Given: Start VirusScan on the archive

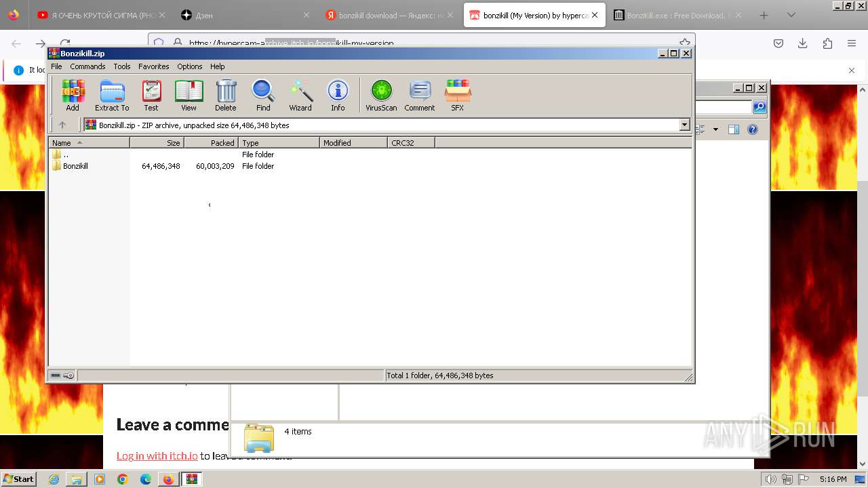Looking at the screenshot, I should click(381, 95).
